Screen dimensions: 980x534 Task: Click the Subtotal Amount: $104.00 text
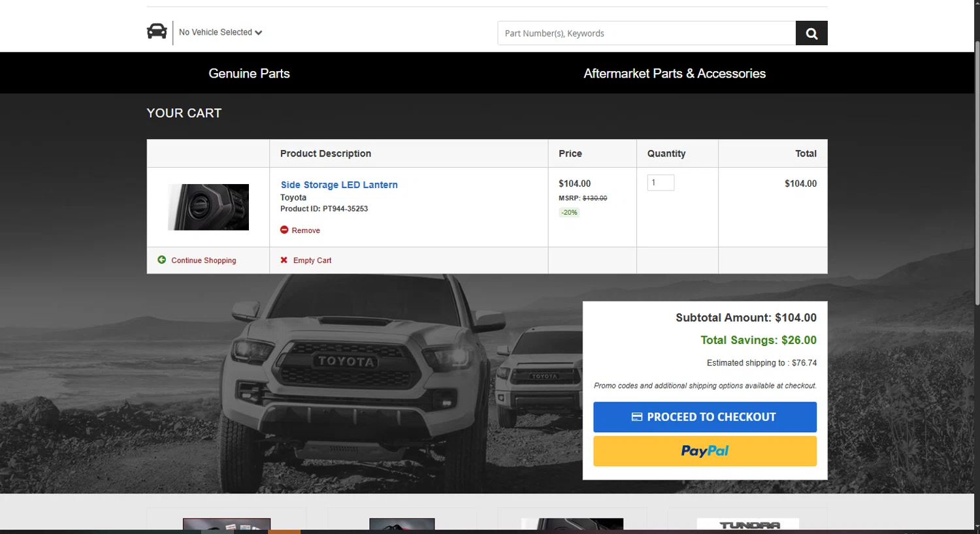click(x=746, y=318)
